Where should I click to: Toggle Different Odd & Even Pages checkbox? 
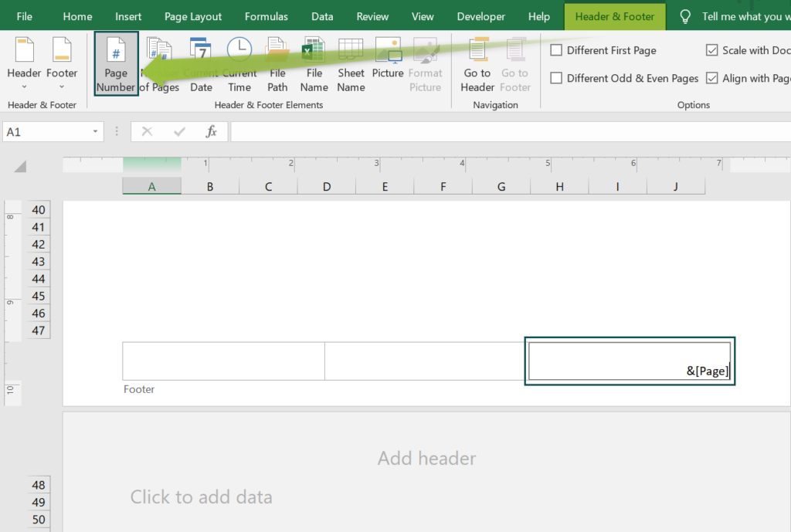pos(556,78)
